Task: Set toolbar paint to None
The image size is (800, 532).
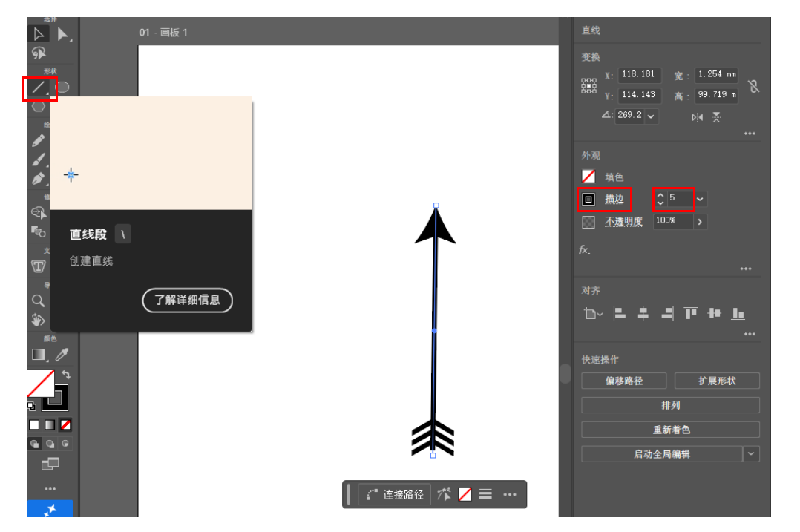Action: coord(65,424)
